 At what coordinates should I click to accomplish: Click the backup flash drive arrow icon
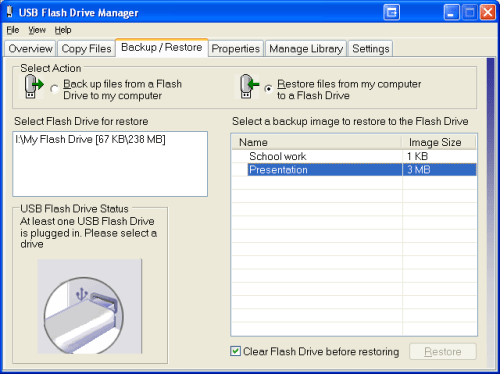[33, 86]
